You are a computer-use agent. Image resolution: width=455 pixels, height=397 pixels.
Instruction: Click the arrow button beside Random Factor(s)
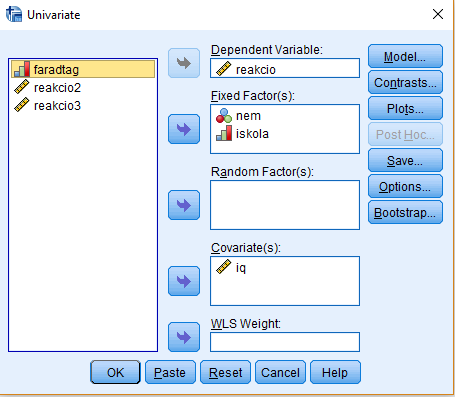[x=184, y=205]
